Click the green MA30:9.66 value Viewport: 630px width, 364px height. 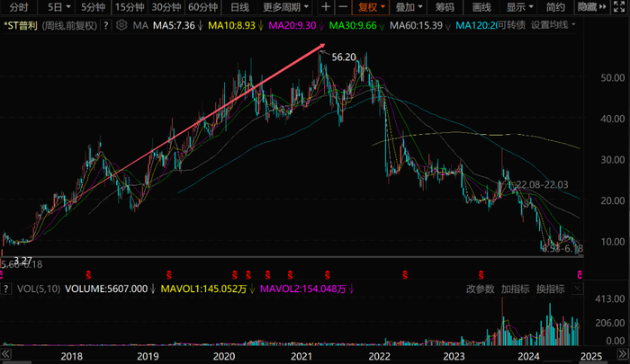(x=353, y=26)
